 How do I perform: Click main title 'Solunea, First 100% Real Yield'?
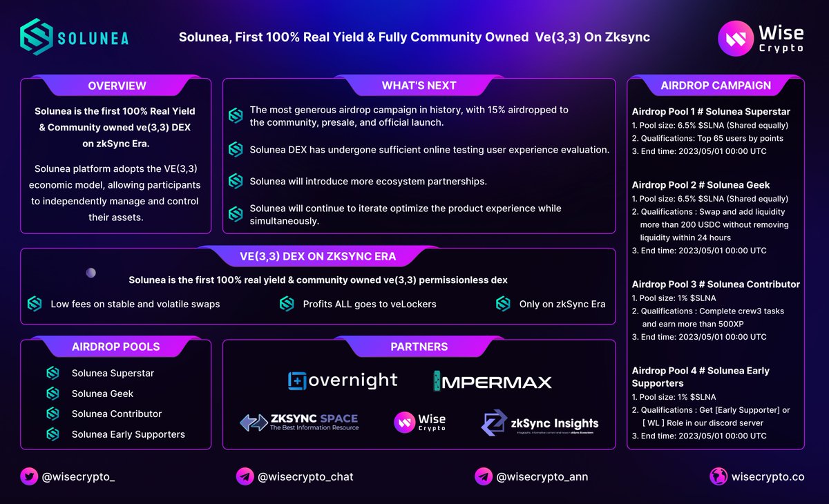(x=414, y=37)
